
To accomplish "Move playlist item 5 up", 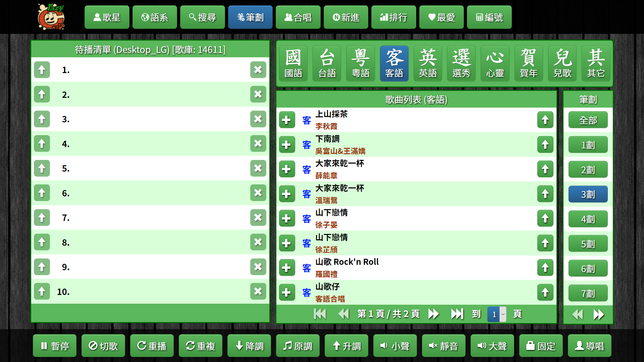I will click(42, 168).
